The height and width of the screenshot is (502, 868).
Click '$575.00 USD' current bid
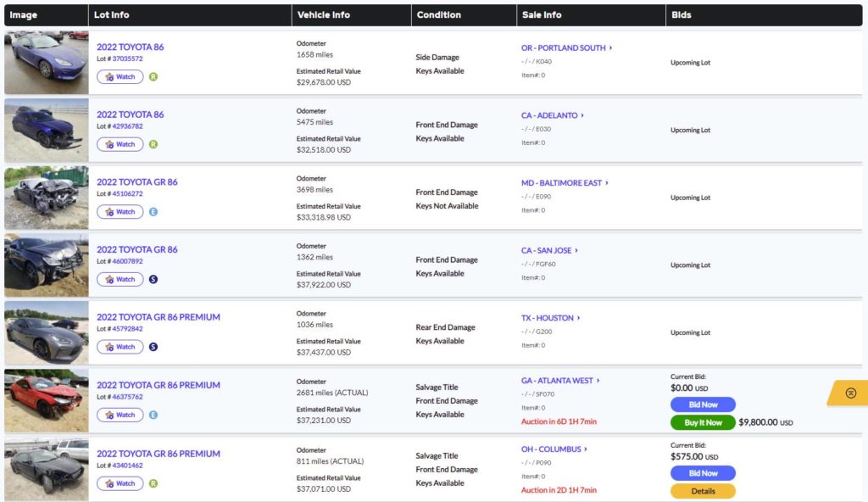[694, 457]
